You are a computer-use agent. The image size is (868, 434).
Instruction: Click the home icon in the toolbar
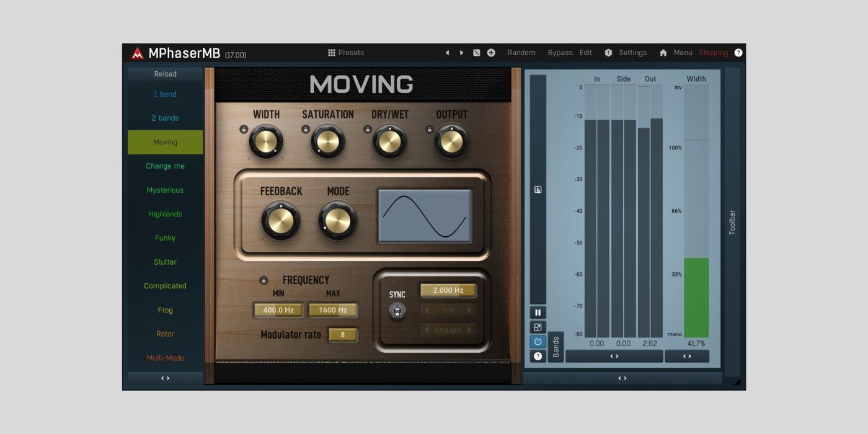(x=662, y=53)
